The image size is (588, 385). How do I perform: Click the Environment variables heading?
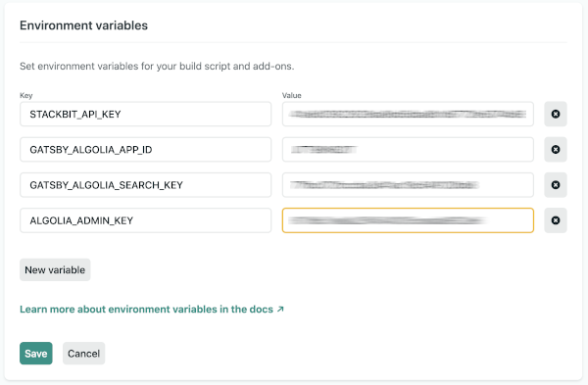point(83,25)
